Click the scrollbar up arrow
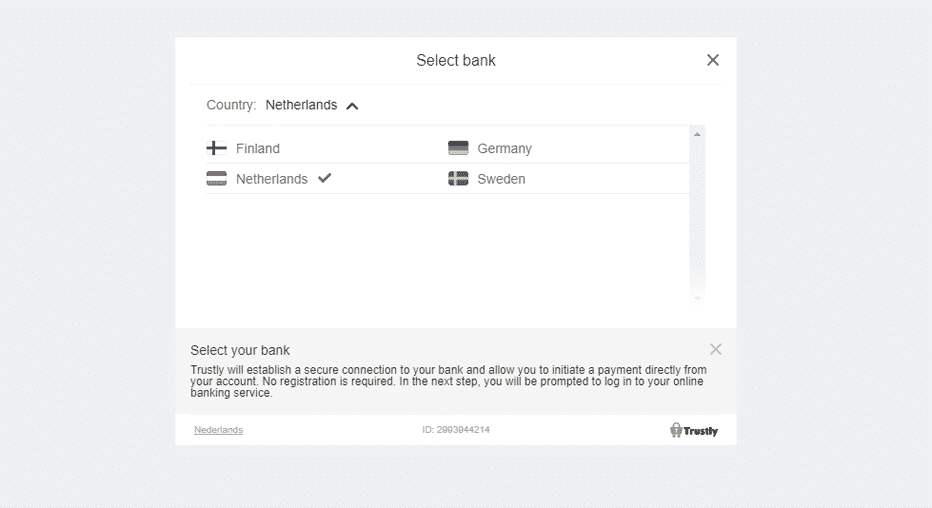The width and height of the screenshot is (932, 508). click(697, 134)
